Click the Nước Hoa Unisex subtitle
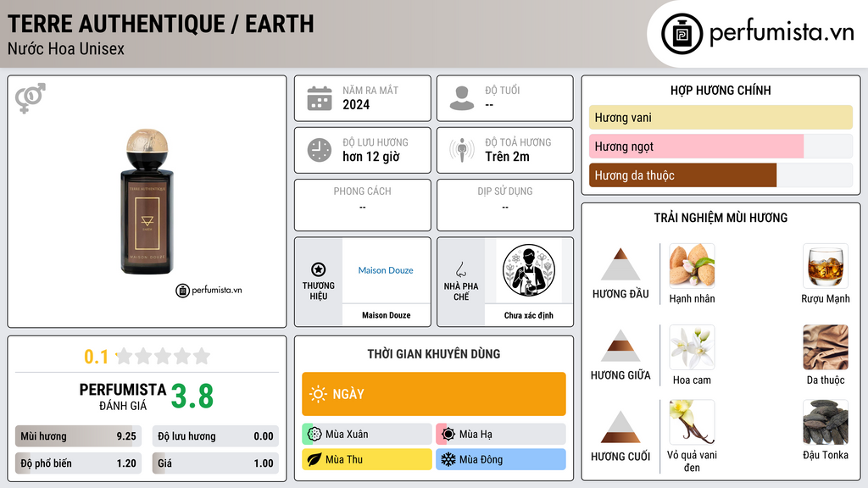Image resolution: width=868 pixels, height=488 pixels. click(66, 48)
